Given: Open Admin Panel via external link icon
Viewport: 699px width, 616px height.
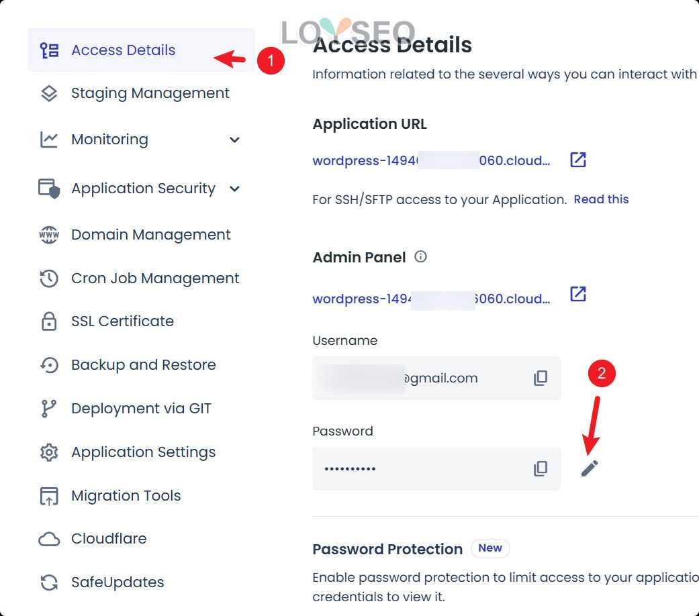Looking at the screenshot, I should pyautogui.click(x=577, y=295).
